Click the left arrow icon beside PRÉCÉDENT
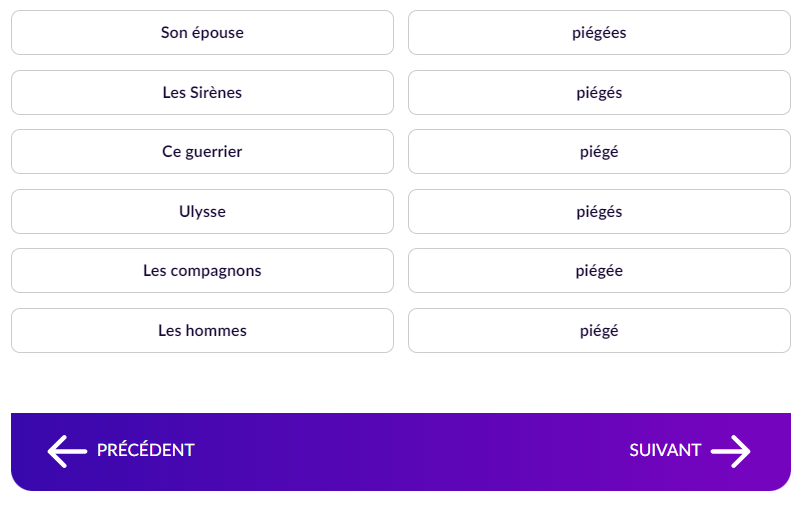 pyautogui.click(x=67, y=451)
